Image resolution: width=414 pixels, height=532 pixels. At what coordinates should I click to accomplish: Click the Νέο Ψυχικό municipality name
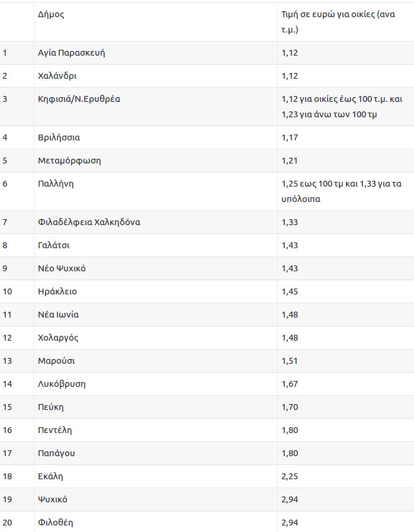coord(62,269)
